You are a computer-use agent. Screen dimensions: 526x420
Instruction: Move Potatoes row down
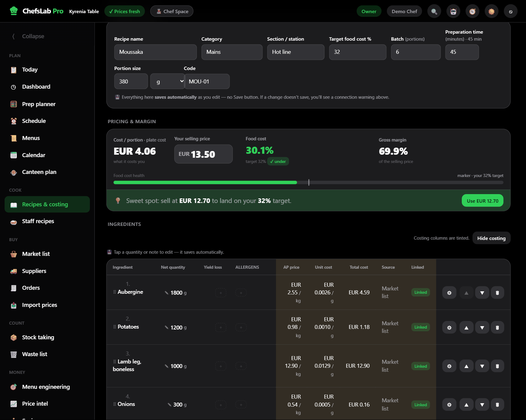(482, 327)
